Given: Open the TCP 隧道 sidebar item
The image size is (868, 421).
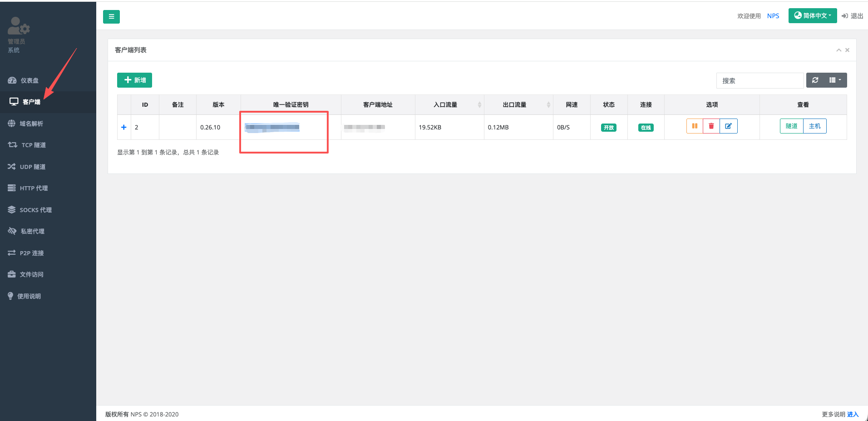Looking at the screenshot, I should [x=33, y=145].
